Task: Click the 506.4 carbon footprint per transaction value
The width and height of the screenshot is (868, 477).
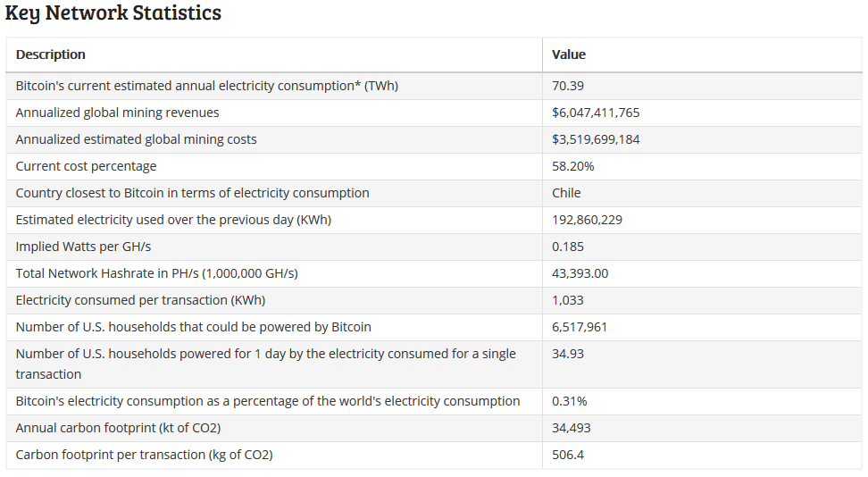Action: [x=568, y=455]
